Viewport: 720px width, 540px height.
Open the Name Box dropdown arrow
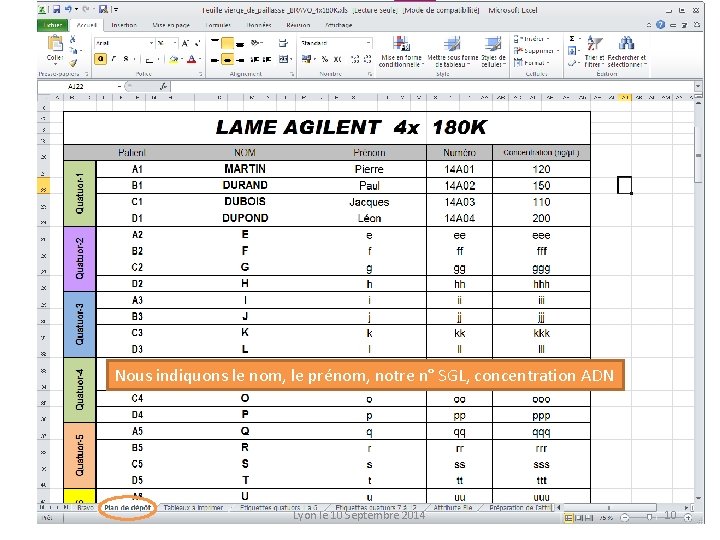119,86
